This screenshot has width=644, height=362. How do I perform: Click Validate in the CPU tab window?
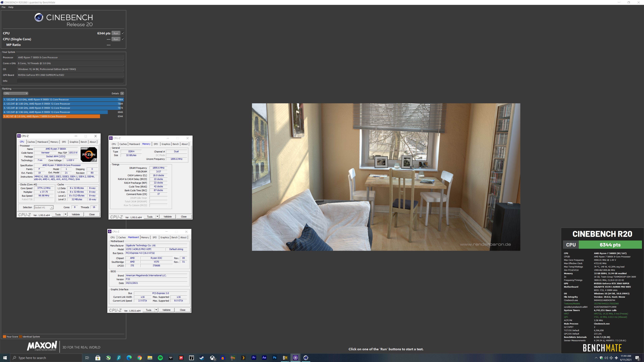coord(76,214)
